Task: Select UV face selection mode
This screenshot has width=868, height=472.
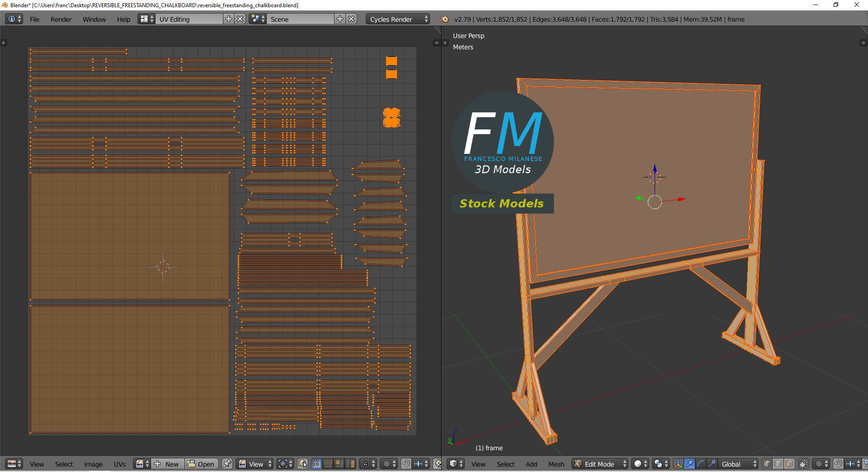Action: point(339,464)
